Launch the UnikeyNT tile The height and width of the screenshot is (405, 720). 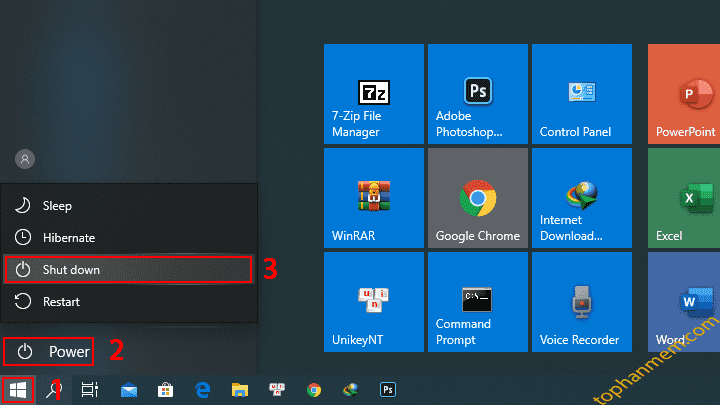click(374, 302)
